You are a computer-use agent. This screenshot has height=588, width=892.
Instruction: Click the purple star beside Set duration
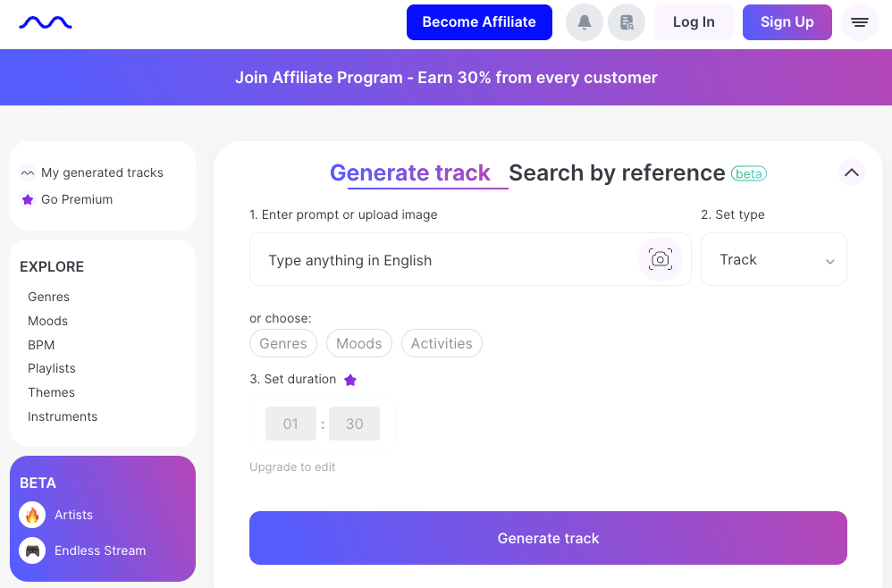[x=350, y=380]
